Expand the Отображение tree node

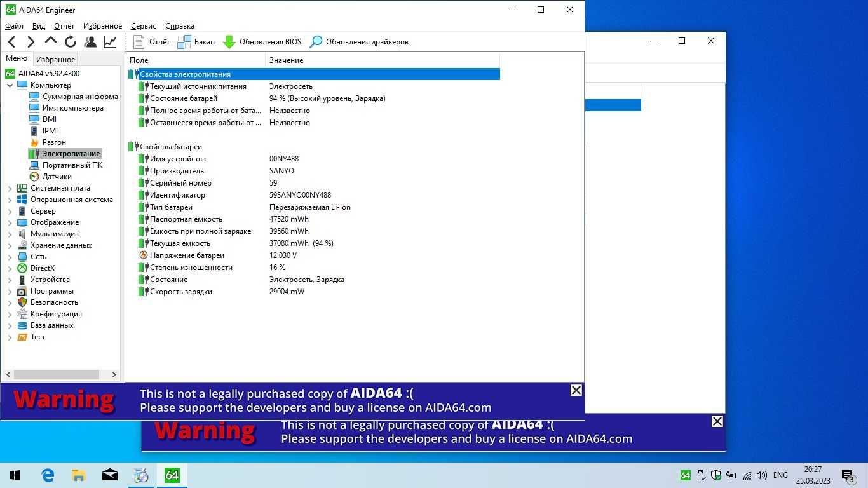(x=10, y=222)
